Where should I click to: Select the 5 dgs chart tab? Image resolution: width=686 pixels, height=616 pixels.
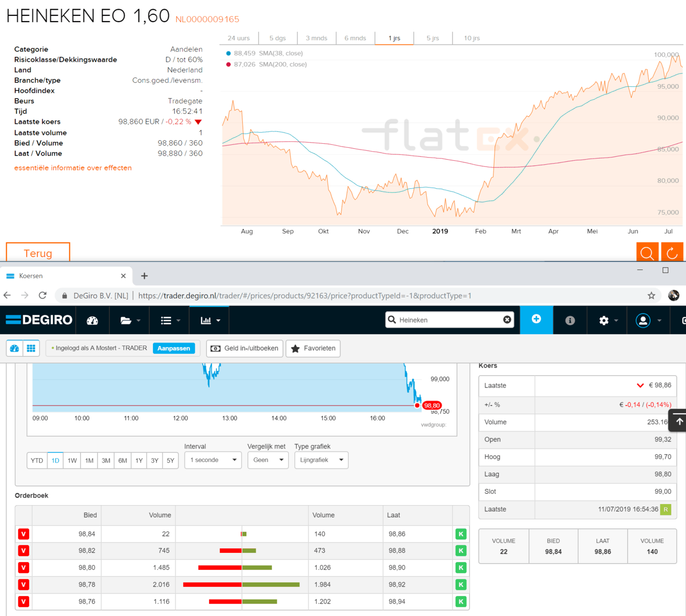tap(278, 38)
